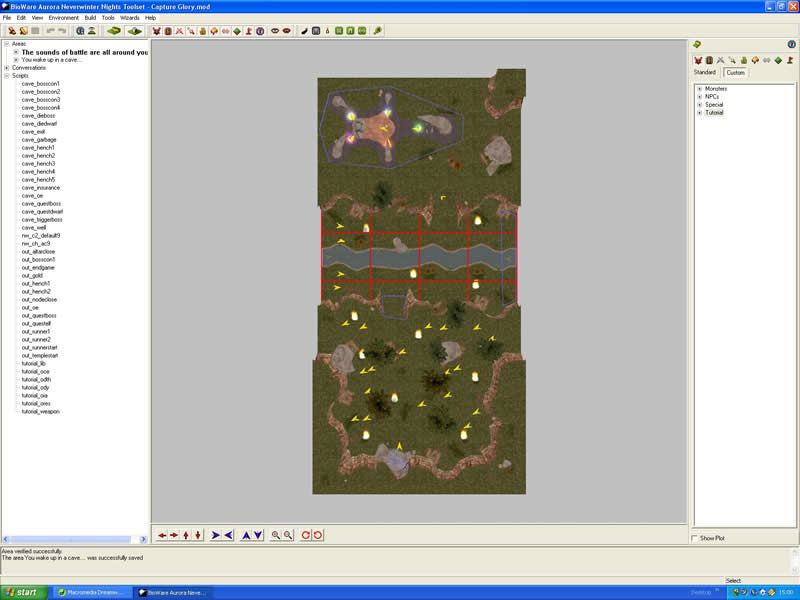
Task: Expand the Monsters palette category
Action: (700, 89)
